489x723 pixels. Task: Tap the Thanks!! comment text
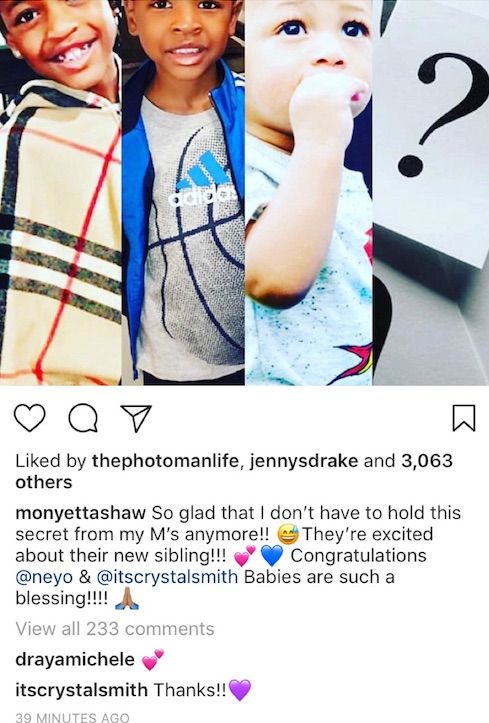point(190,690)
